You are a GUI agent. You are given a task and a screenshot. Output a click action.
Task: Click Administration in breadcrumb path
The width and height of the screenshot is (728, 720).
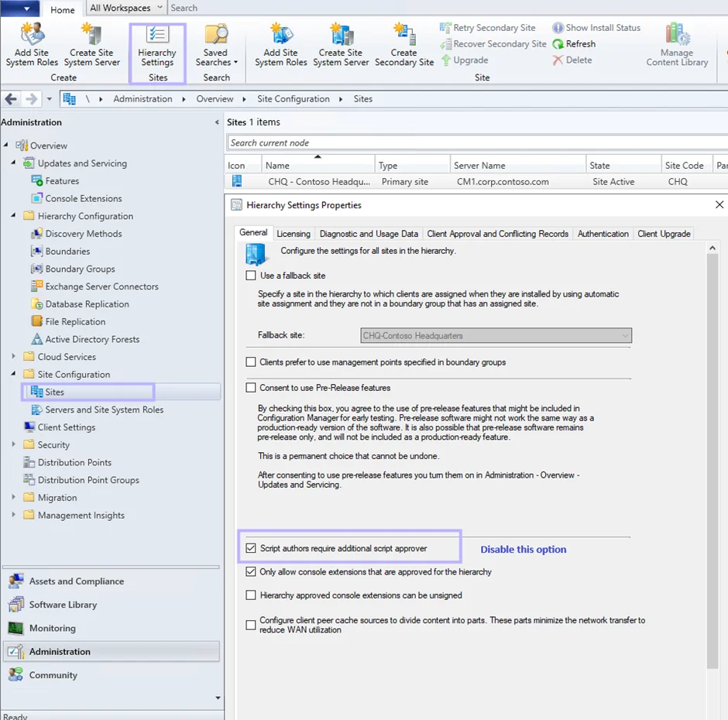pyautogui.click(x=143, y=99)
